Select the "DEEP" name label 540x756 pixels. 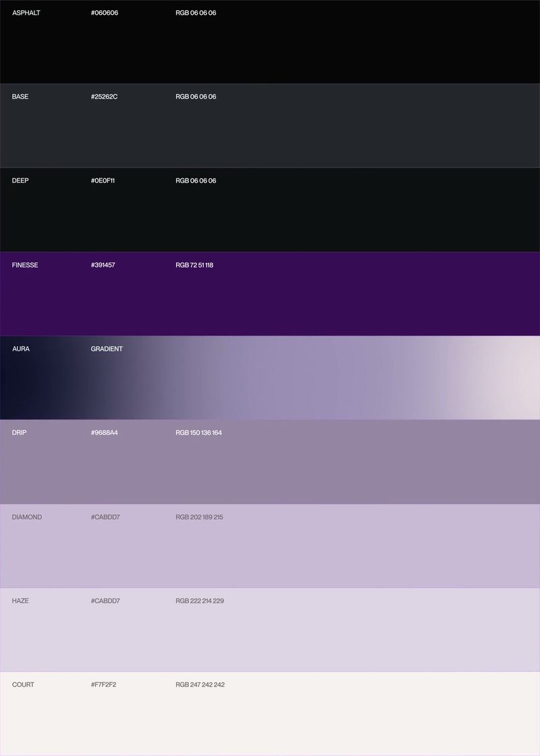pyautogui.click(x=20, y=181)
